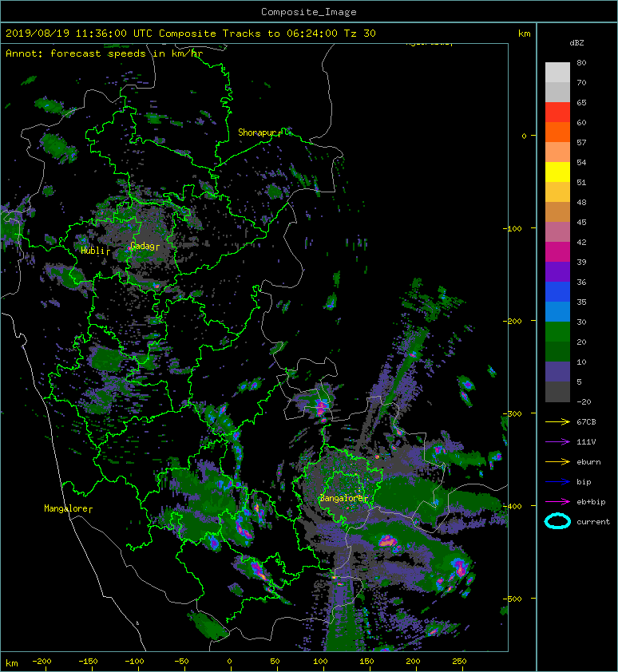This screenshot has height=672, width=618.
Task: Select the mauve 42-45 dBZ color swatch
Action: (x=557, y=232)
